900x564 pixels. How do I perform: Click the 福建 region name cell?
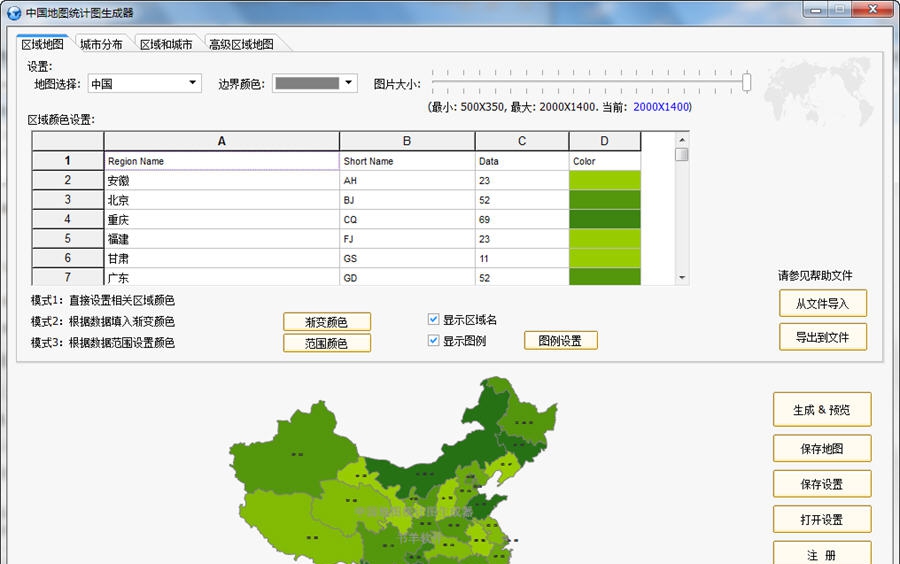tap(222, 239)
